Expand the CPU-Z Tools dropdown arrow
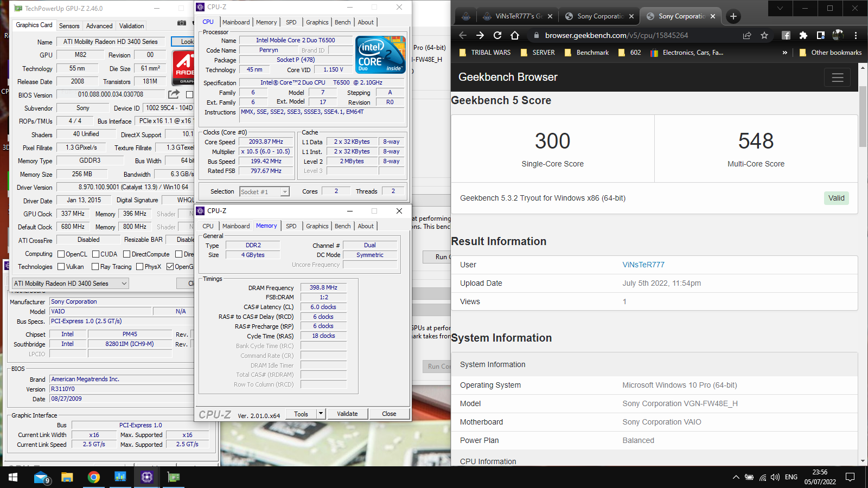868x488 pixels. point(321,414)
